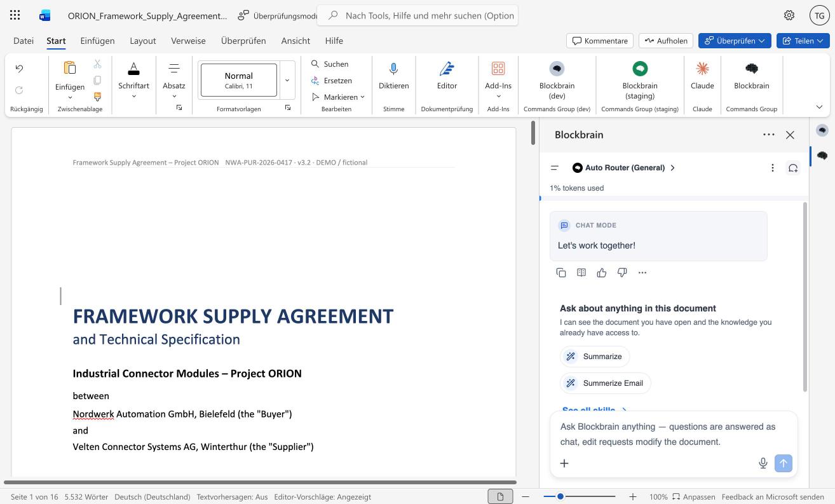Open the Kommentare pane button

[600, 41]
